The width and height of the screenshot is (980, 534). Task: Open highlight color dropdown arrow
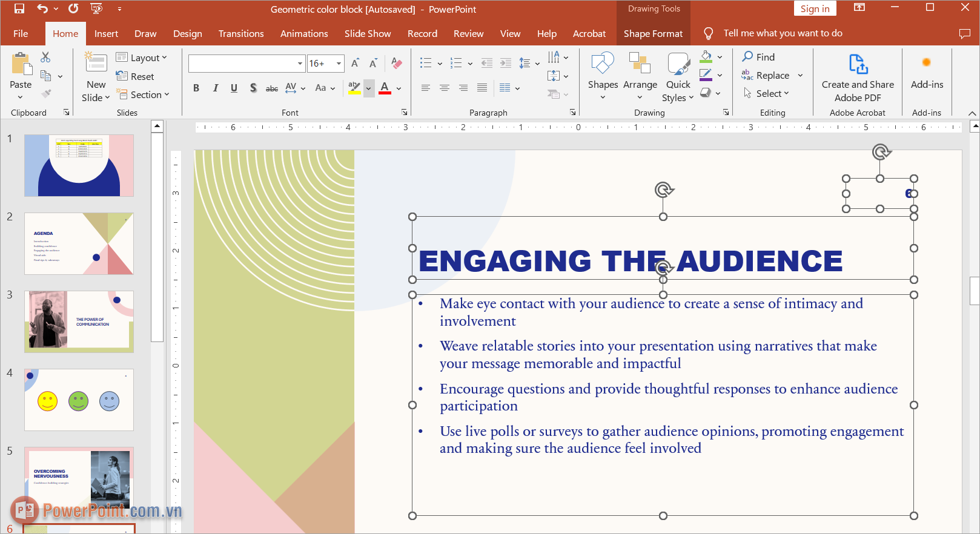click(368, 88)
